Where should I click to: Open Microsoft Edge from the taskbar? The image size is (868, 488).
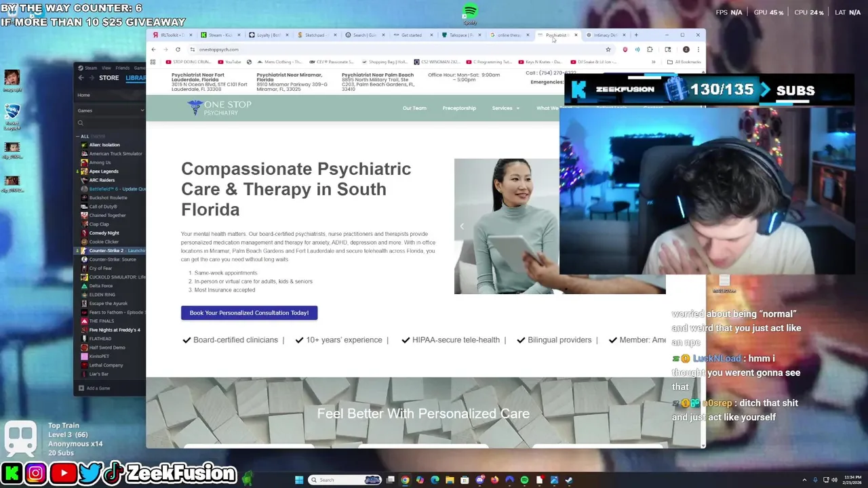pos(435,480)
